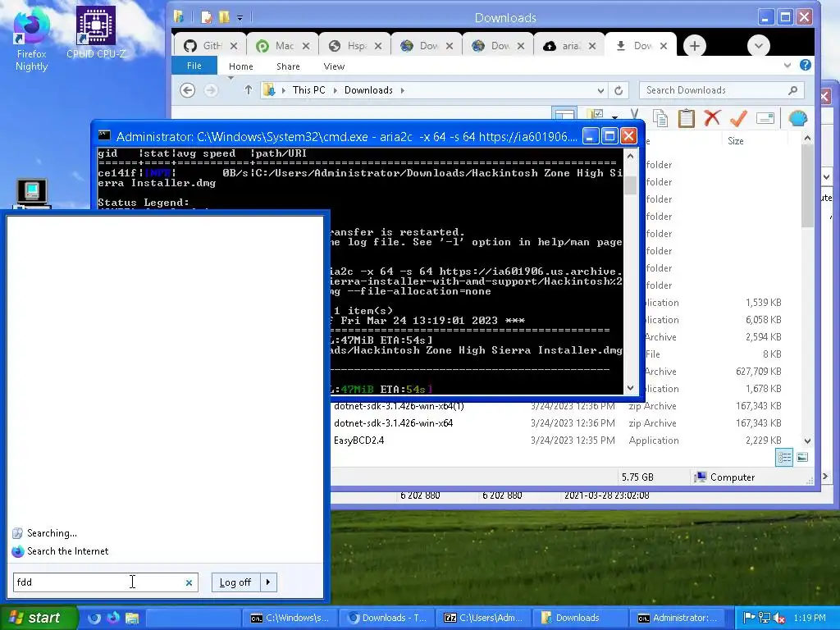The width and height of the screenshot is (840, 630).
Task: Select the 627,709 KB size cell
Action: 759,372
